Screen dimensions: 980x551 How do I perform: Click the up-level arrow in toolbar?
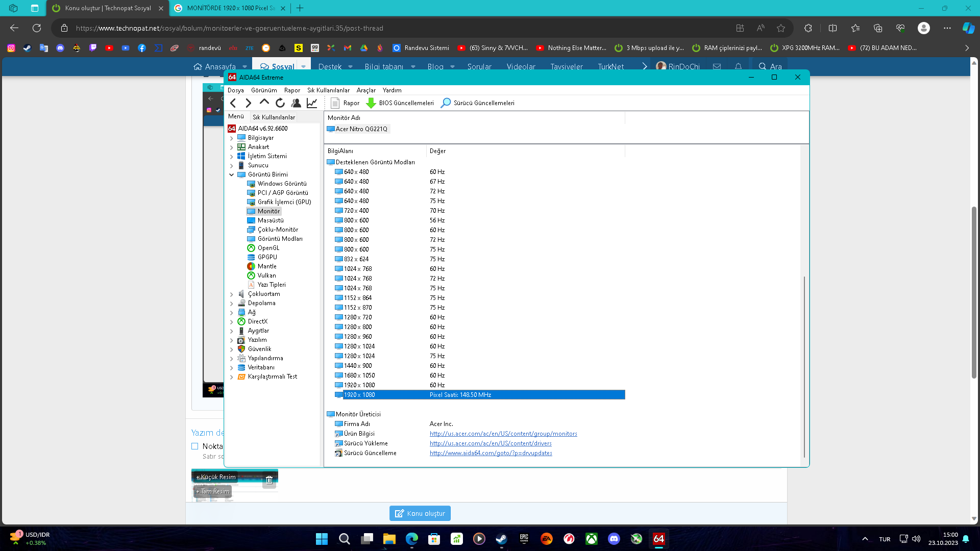[264, 103]
